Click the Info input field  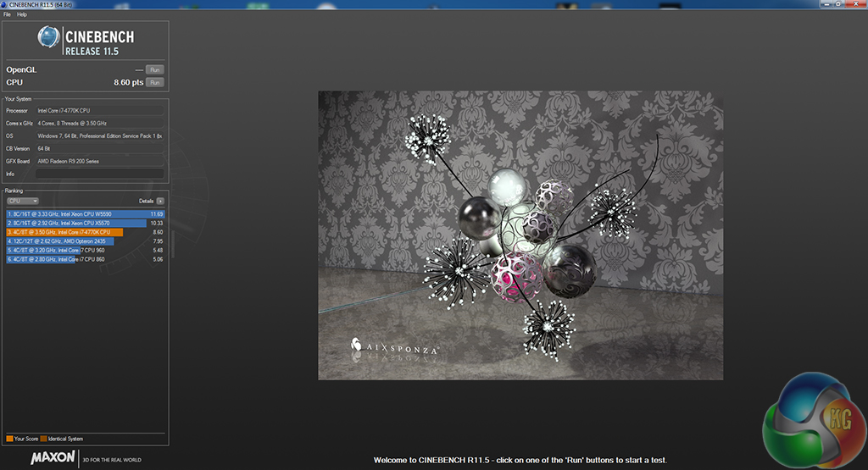click(x=100, y=174)
